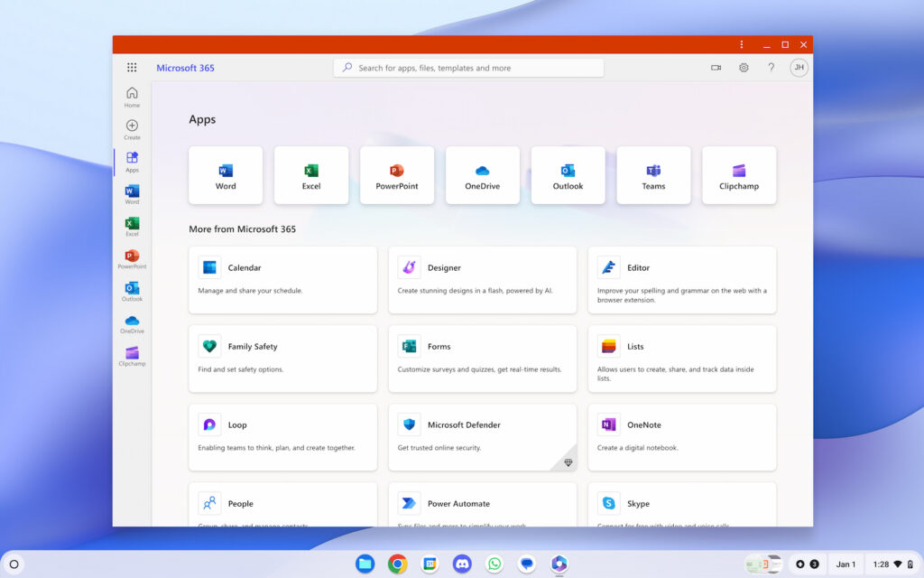Open the help question mark icon

771,68
